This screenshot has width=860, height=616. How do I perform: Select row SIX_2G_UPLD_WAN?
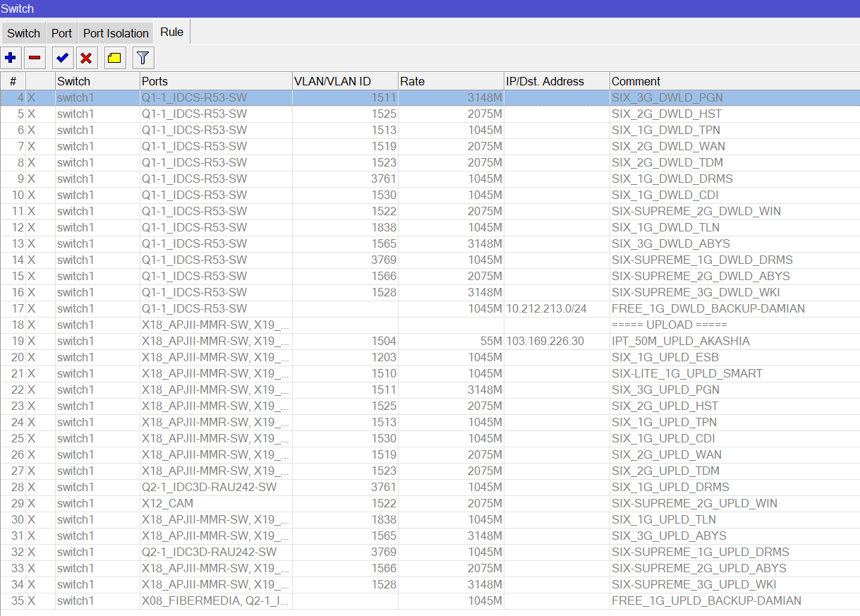[x=430, y=454]
